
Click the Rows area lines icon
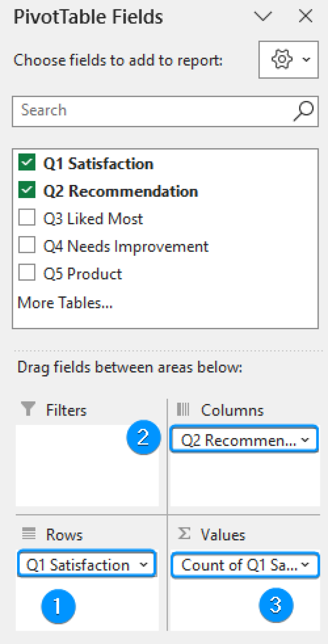pos(28,535)
